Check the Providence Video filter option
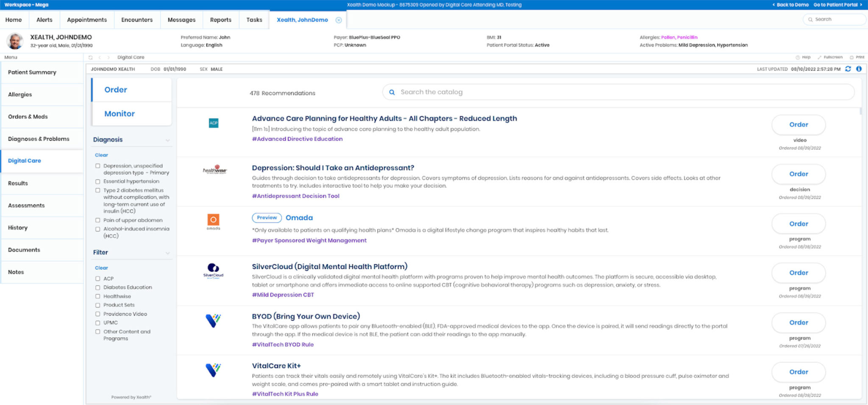Image resolution: width=868 pixels, height=405 pixels. [x=98, y=314]
